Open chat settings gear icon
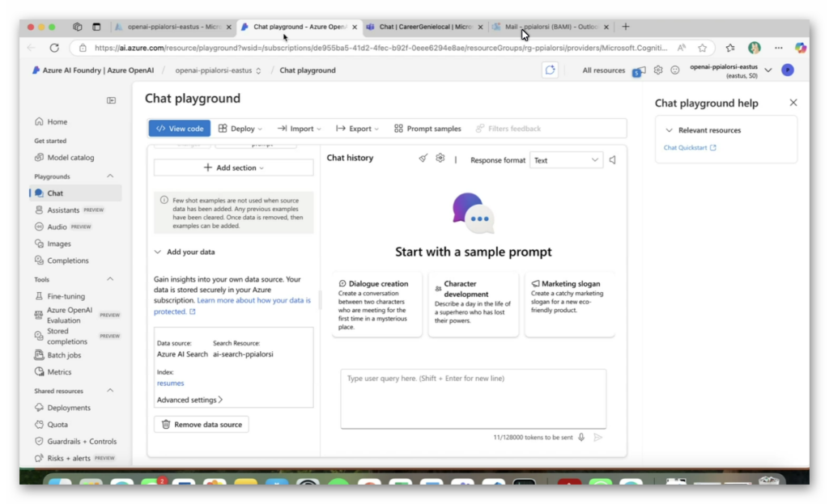This screenshot has height=504, width=829. [x=440, y=158]
